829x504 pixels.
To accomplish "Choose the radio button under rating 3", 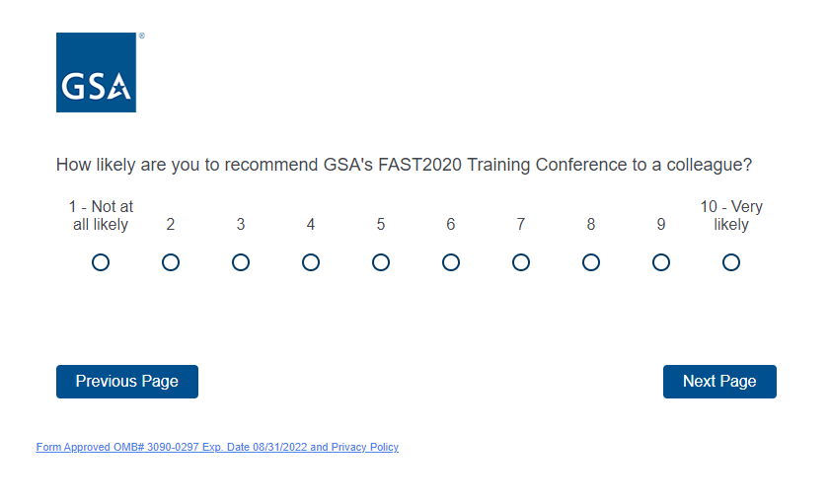I will (x=241, y=262).
